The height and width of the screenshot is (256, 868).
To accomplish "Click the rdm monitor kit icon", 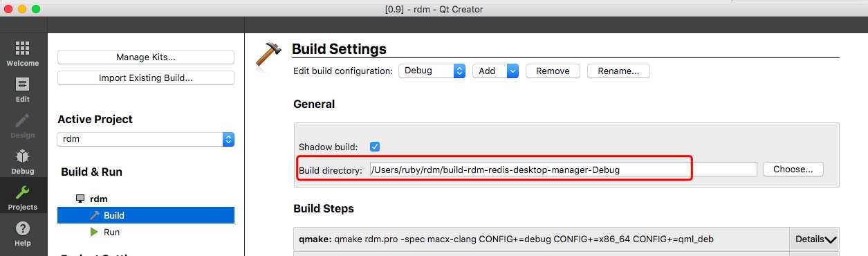I will coord(80,199).
